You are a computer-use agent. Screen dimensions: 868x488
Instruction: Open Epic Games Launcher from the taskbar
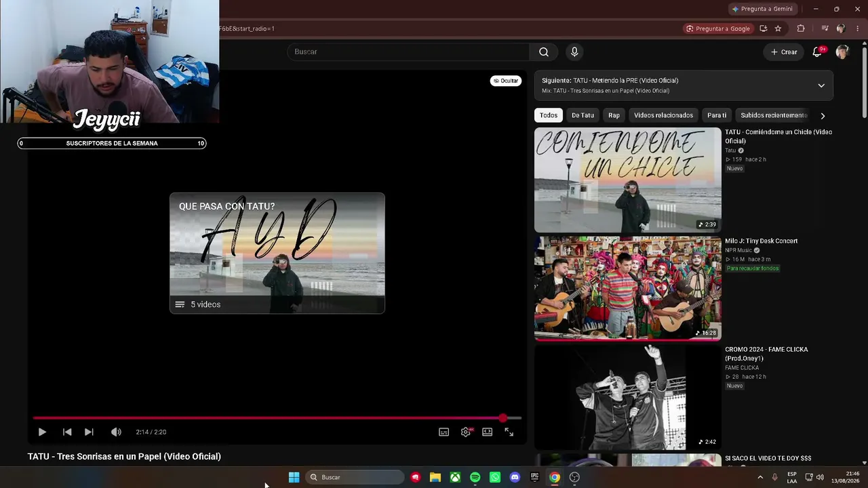tap(534, 477)
